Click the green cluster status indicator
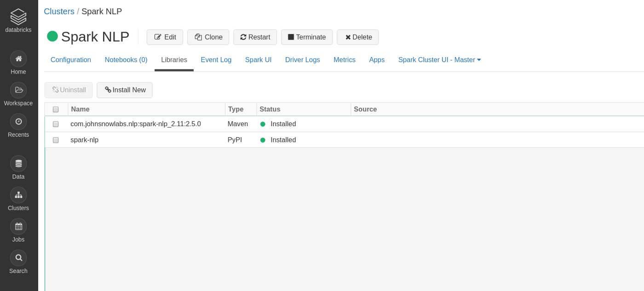This screenshot has width=644, height=291. pos(52,36)
